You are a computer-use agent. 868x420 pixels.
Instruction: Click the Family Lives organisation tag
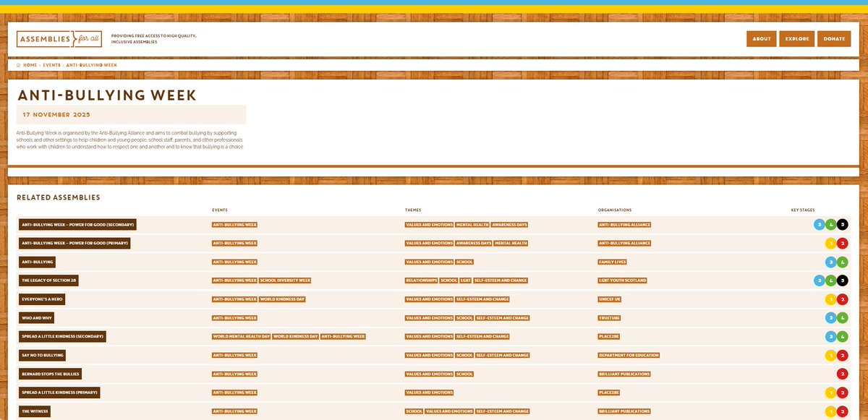tap(612, 262)
